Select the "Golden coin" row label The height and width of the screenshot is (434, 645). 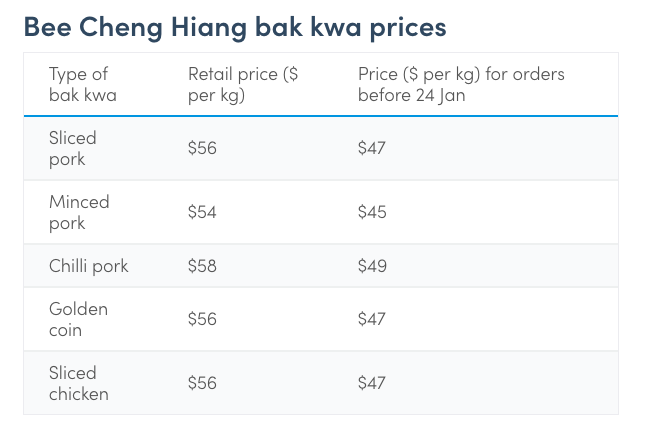[x=78, y=319]
